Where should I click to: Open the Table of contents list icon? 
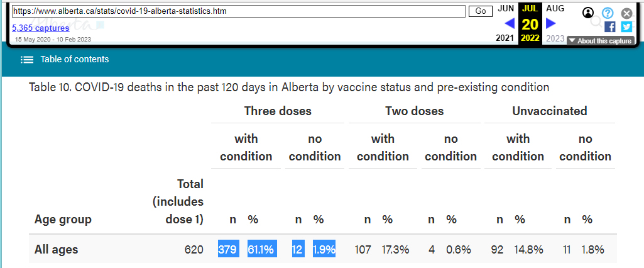[27, 60]
